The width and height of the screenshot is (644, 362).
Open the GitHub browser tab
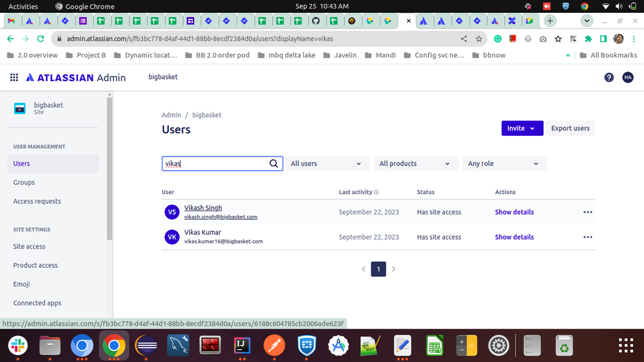pos(316,21)
